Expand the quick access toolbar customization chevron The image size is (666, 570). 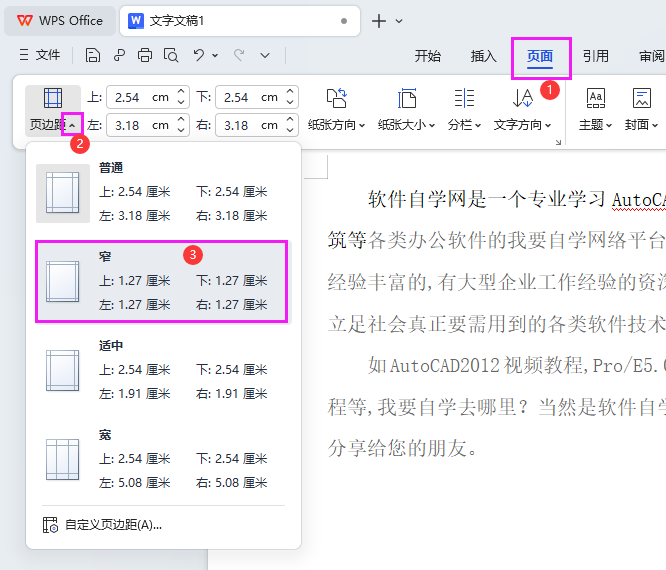265,55
